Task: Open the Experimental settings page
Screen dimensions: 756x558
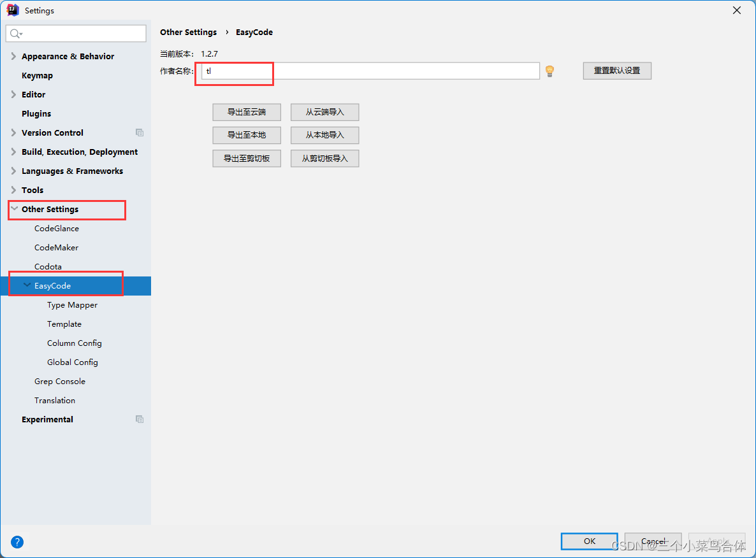Action: (47, 419)
